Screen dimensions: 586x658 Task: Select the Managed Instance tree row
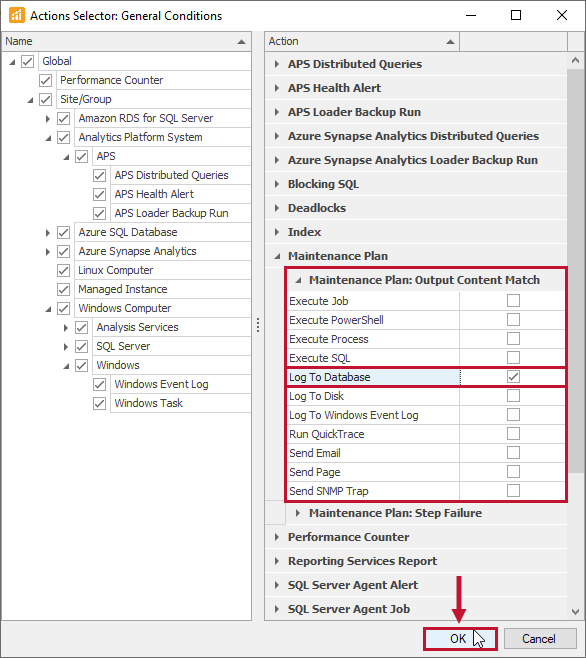(162, 289)
